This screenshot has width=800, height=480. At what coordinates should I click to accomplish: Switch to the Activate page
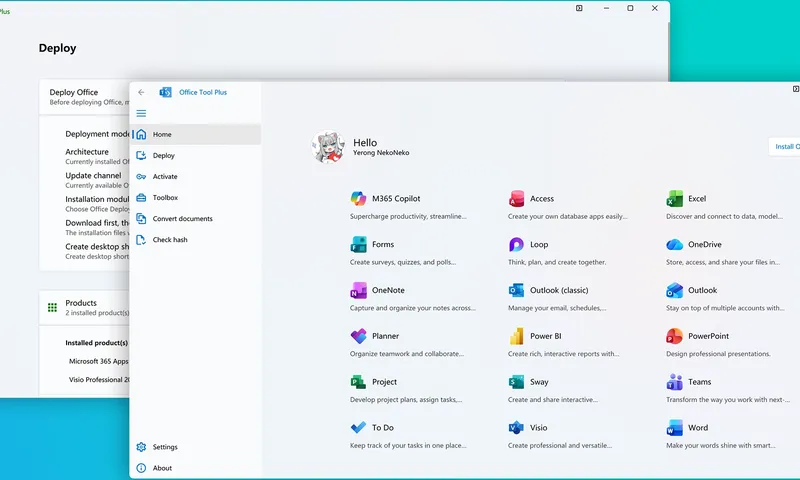click(196, 176)
